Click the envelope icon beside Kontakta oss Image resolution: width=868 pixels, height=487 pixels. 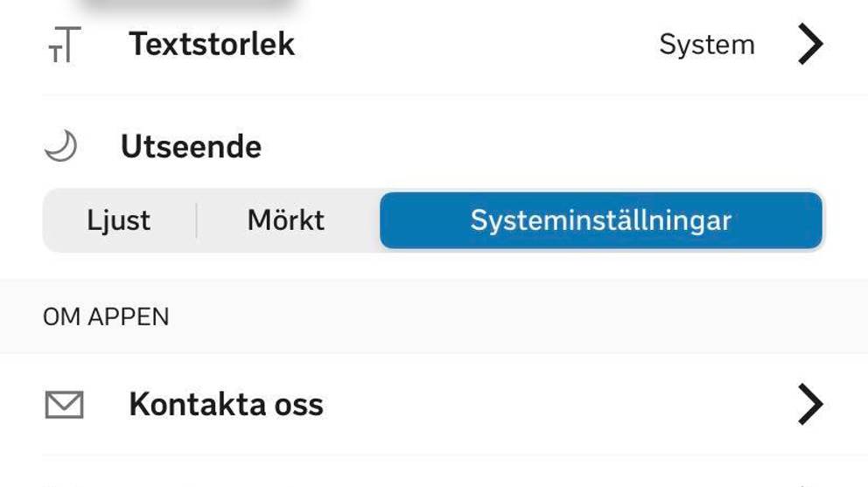tap(63, 405)
